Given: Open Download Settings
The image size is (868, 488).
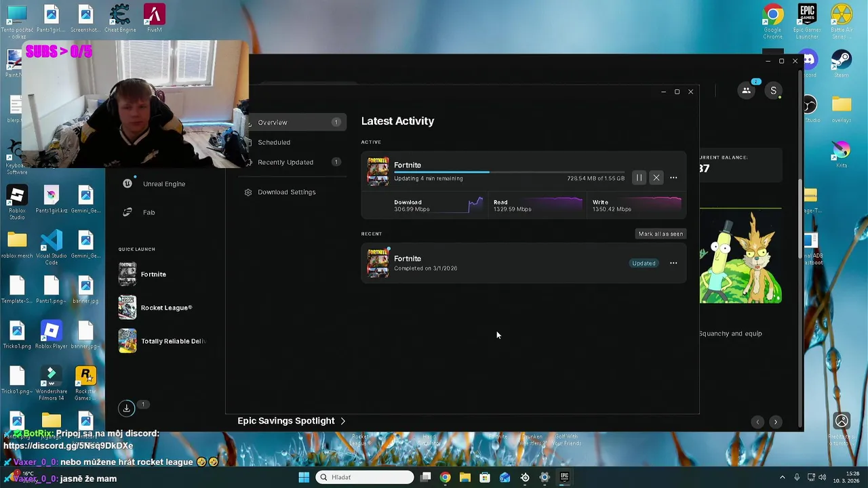Looking at the screenshot, I should pyautogui.click(x=286, y=192).
